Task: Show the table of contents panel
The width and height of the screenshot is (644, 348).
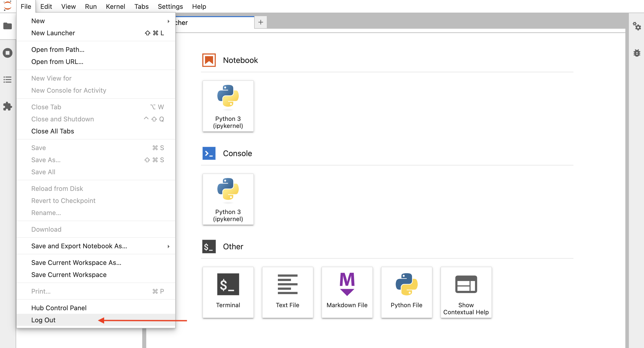Action: [8, 80]
